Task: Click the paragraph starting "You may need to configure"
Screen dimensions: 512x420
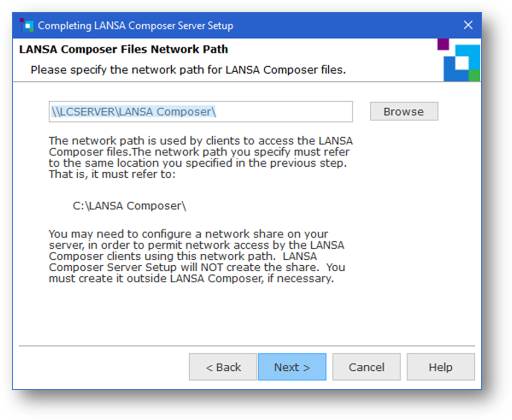Action: 197,256
